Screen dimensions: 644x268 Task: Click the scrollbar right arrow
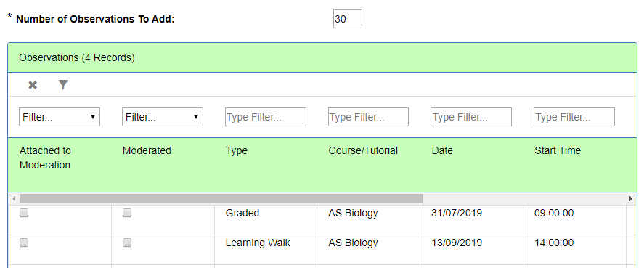pos(631,199)
